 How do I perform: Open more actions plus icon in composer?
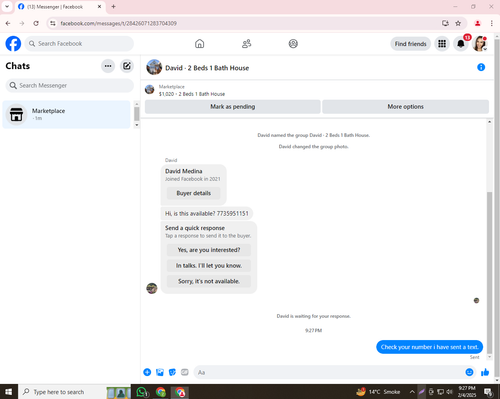[x=147, y=372]
